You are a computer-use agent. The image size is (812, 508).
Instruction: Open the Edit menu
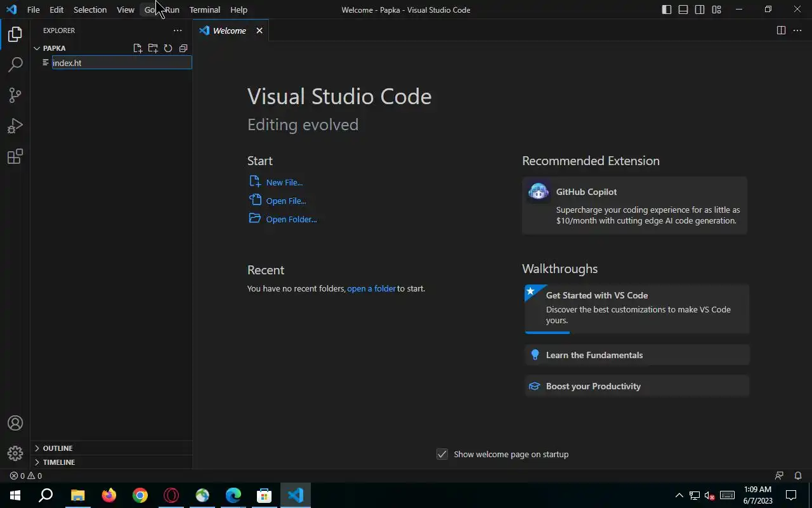pyautogui.click(x=56, y=10)
